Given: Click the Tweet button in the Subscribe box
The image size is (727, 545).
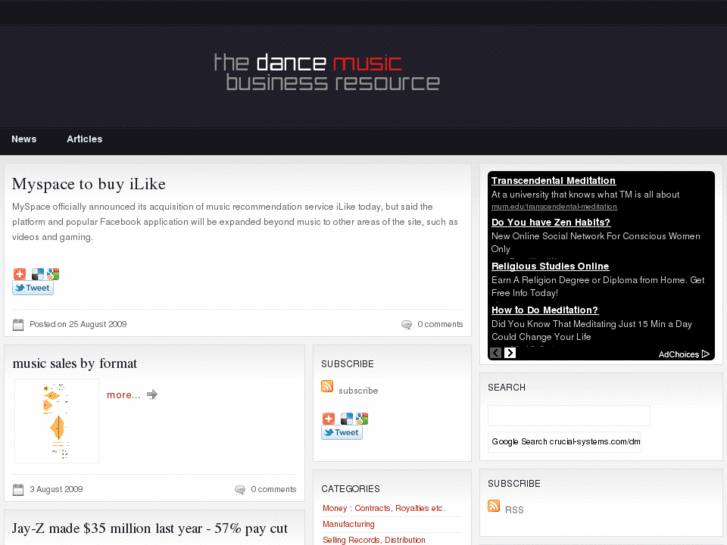Looking at the screenshot, I should (x=342, y=433).
